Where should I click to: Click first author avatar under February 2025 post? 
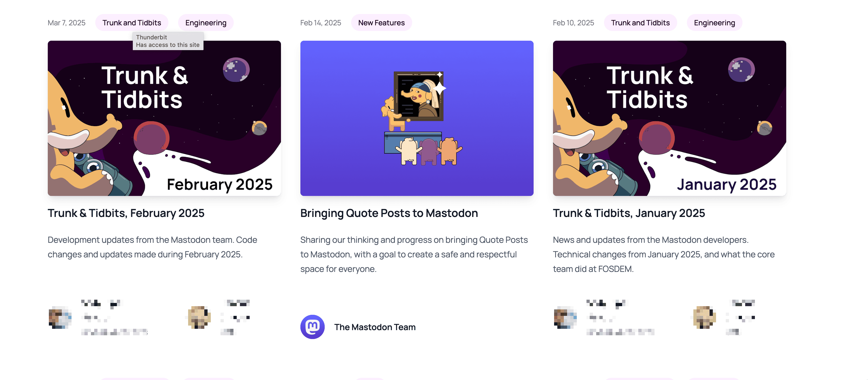pyautogui.click(x=60, y=317)
